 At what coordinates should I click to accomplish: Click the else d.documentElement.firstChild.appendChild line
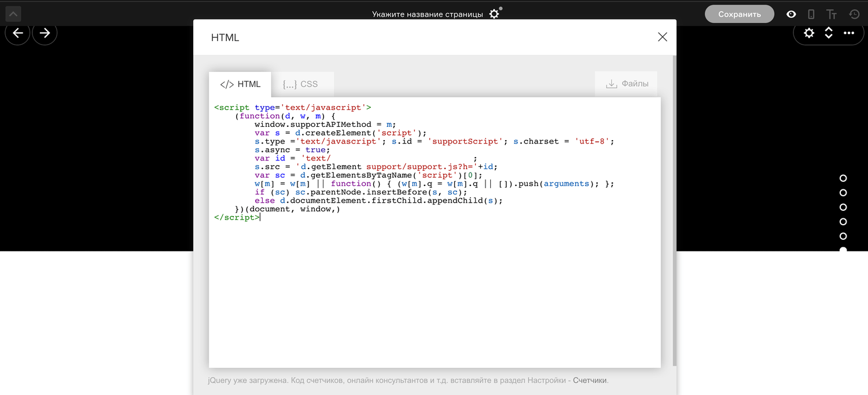click(x=378, y=200)
